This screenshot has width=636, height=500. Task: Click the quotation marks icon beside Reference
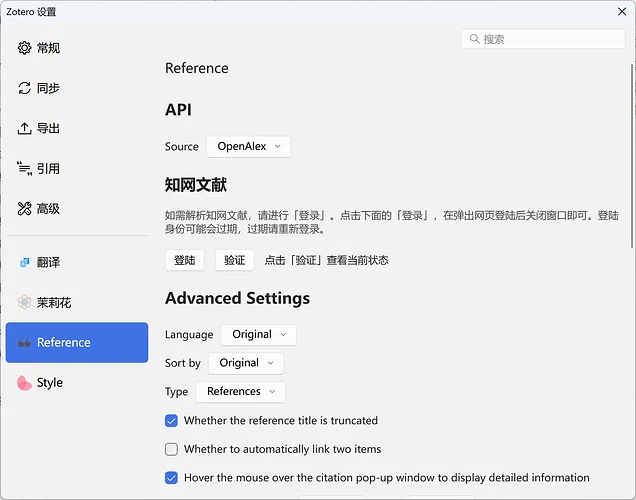pos(24,343)
